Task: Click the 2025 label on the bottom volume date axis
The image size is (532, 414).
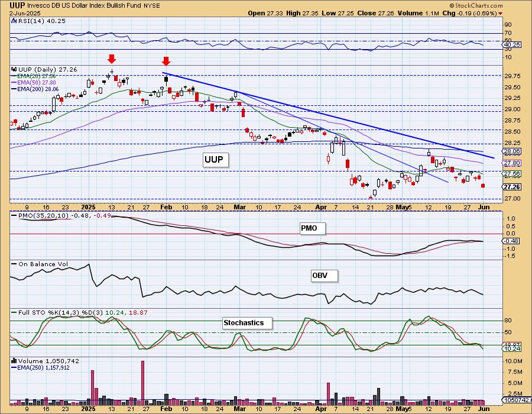Action: (88, 409)
